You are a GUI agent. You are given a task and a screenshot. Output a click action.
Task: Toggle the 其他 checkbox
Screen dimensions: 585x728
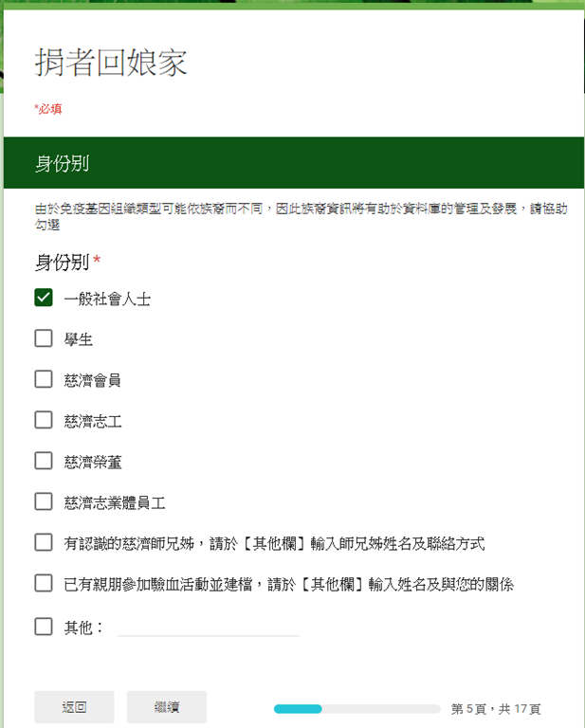coord(44,626)
